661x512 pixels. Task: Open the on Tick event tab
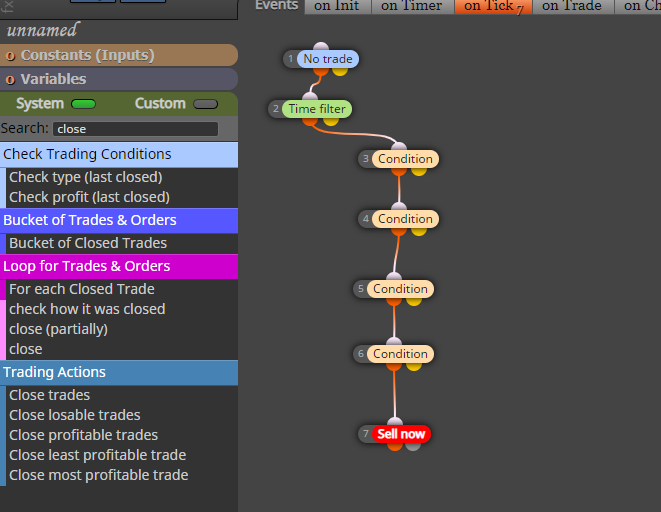tap(493, 6)
